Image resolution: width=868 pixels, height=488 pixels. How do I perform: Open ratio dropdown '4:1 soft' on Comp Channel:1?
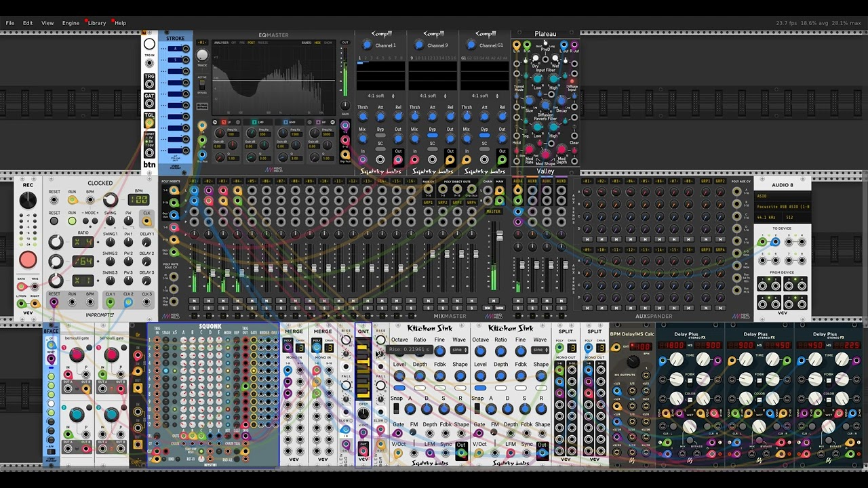click(x=380, y=96)
